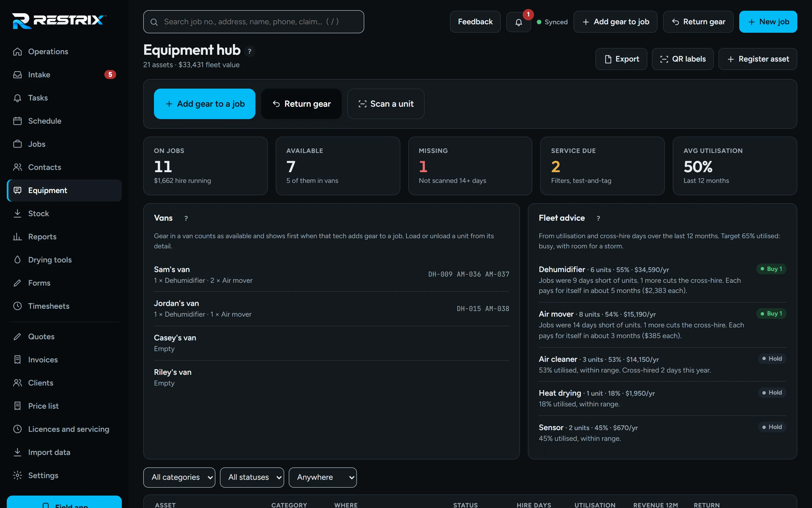This screenshot has height=508, width=812.
Task: Click the Schedule calendar icon
Action: click(x=17, y=121)
